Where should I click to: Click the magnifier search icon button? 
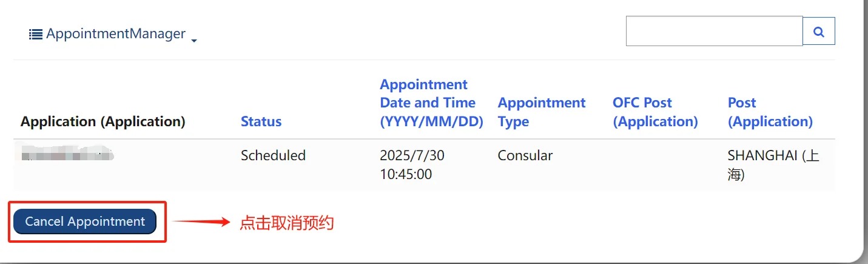coord(819,32)
